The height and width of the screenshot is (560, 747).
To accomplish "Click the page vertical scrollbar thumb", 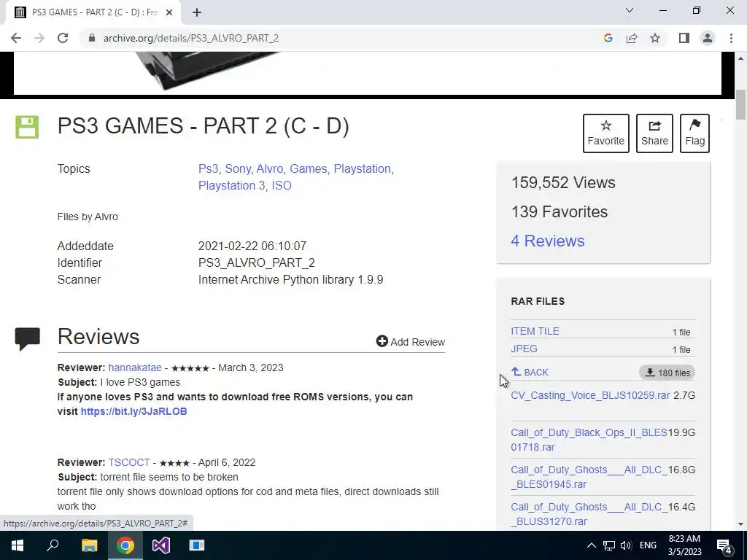I will pos(740,104).
